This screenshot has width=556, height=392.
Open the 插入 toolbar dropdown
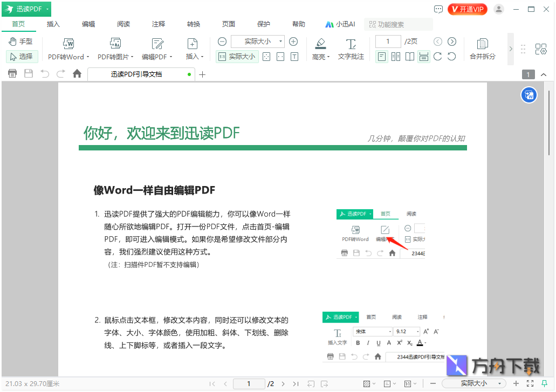click(x=194, y=49)
